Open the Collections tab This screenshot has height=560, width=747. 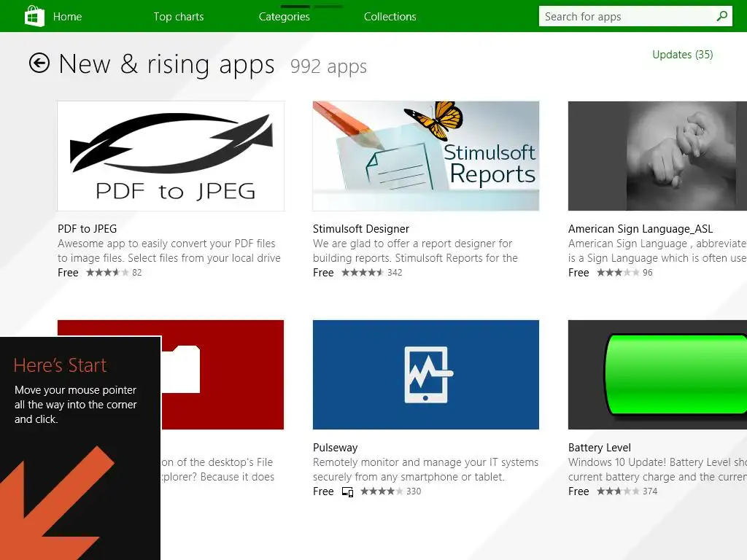tap(390, 17)
